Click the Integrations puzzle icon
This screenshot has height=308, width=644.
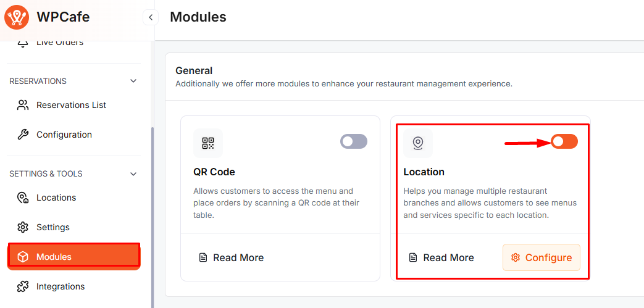coord(23,286)
